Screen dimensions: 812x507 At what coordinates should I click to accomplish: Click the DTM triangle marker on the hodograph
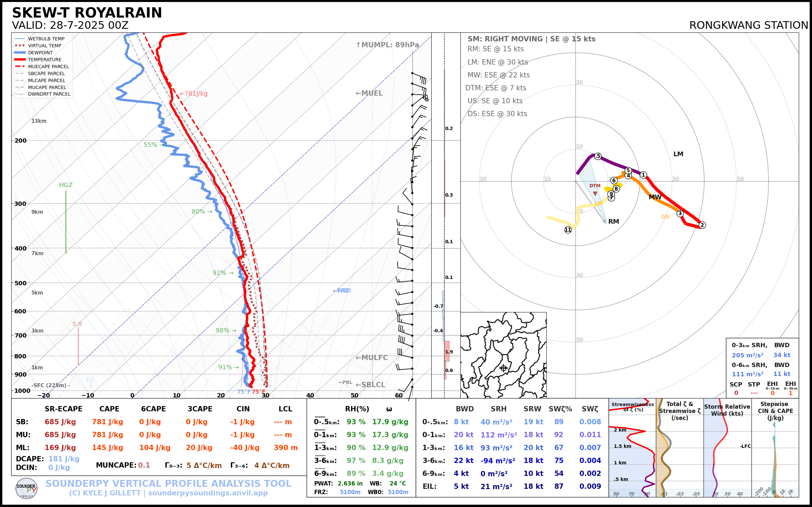click(595, 194)
